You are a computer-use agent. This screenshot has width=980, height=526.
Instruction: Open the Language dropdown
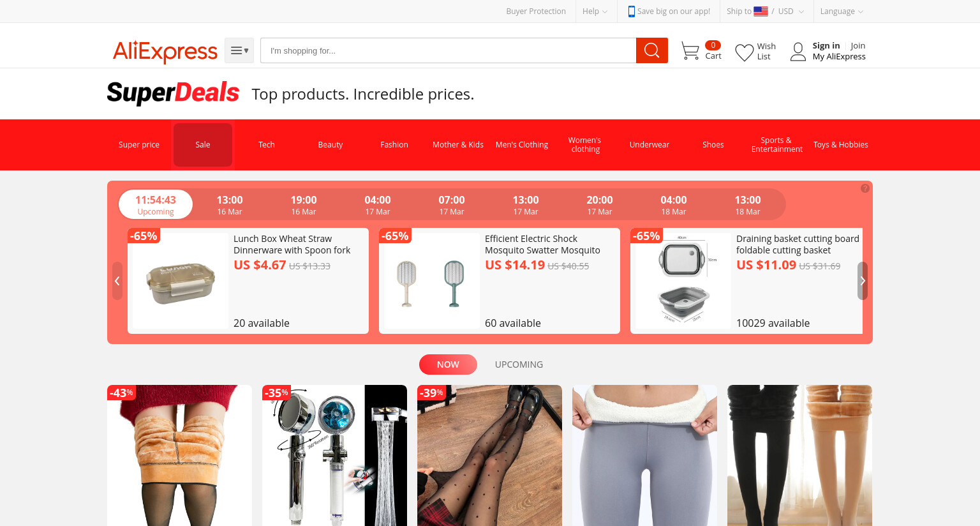point(842,11)
